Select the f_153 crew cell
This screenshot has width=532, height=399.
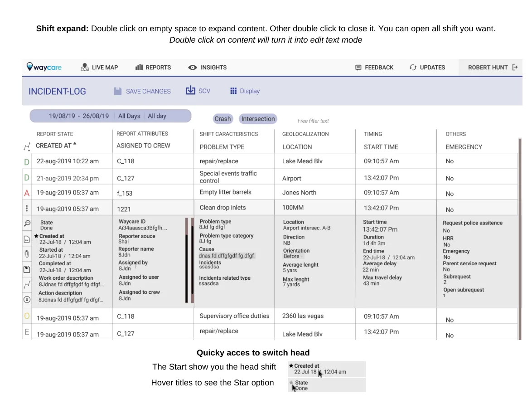pyautogui.click(x=153, y=193)
